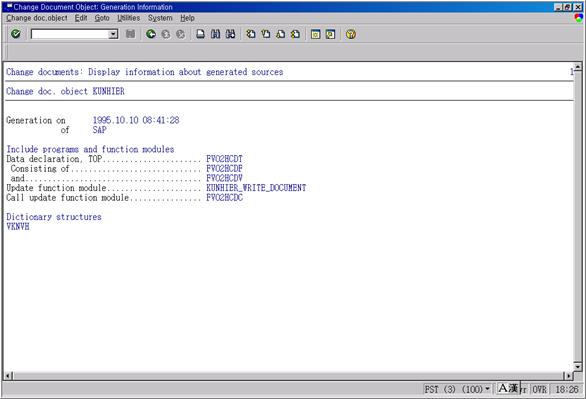
Task: Open the Help question mark icon
Action: point(351,34)
